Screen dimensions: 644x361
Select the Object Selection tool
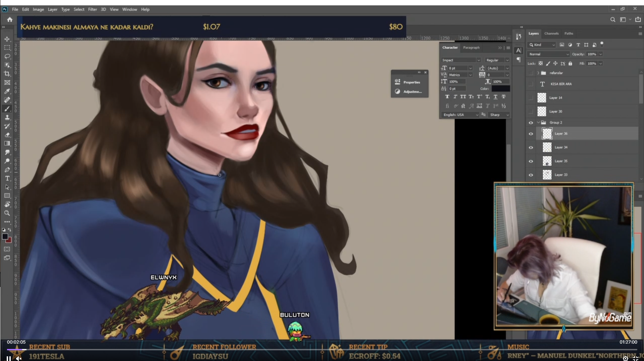pos(7,65)
